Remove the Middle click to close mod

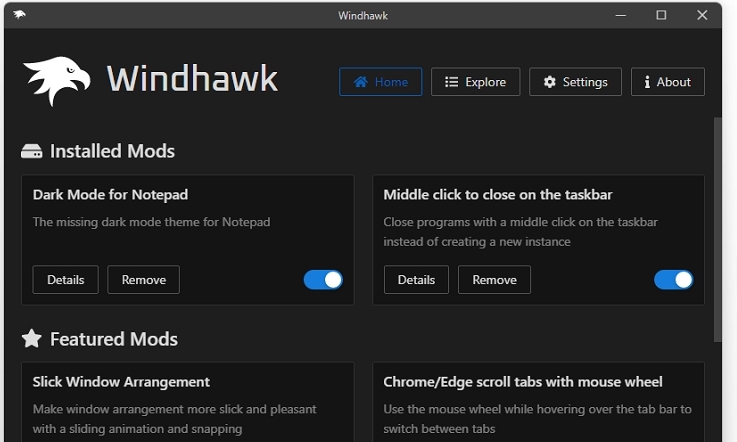coord(494,280)
